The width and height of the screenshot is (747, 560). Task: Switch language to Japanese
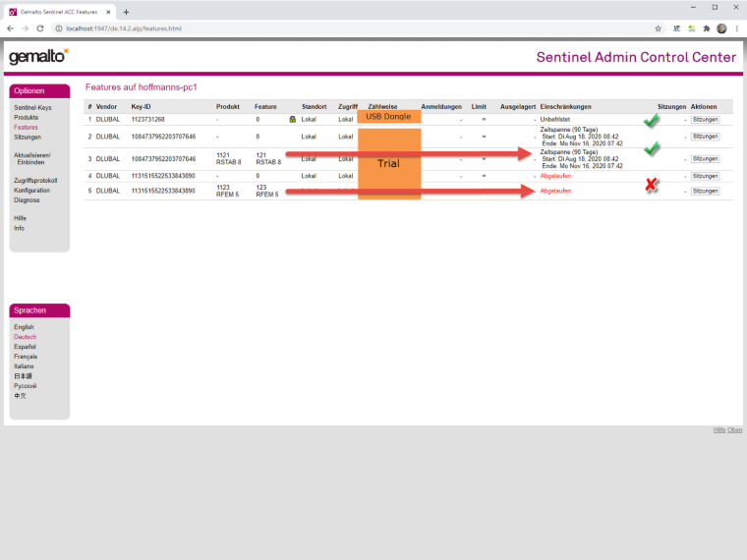[23, 376]
